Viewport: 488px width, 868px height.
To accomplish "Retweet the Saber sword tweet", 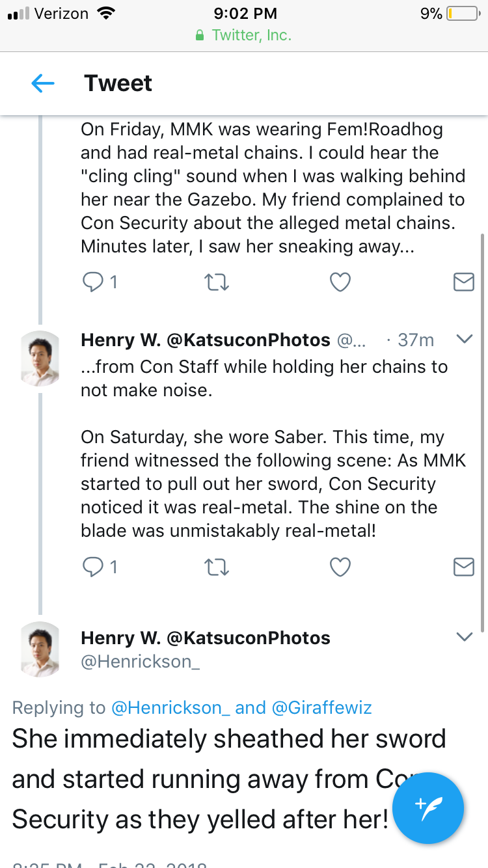I will [x=217, y=567].
